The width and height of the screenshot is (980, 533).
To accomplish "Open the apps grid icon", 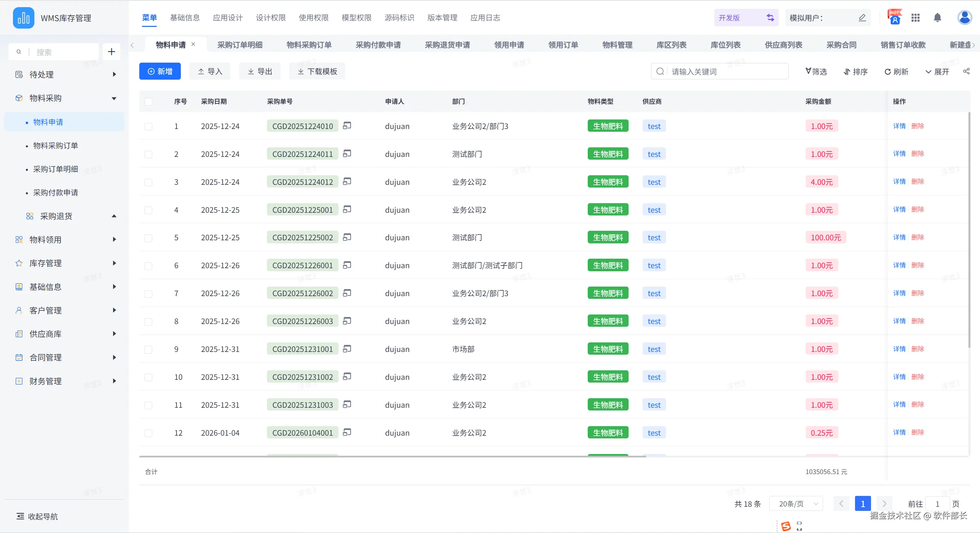I will (x=915, y=17).
